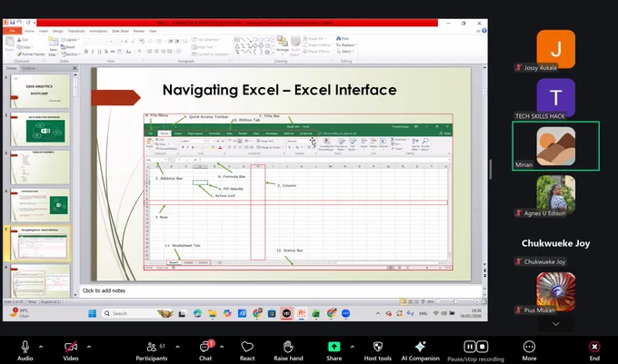Open the Arrange objects menu
The height and width of the screenshot is (364, 618).
(x=283, y=44)
